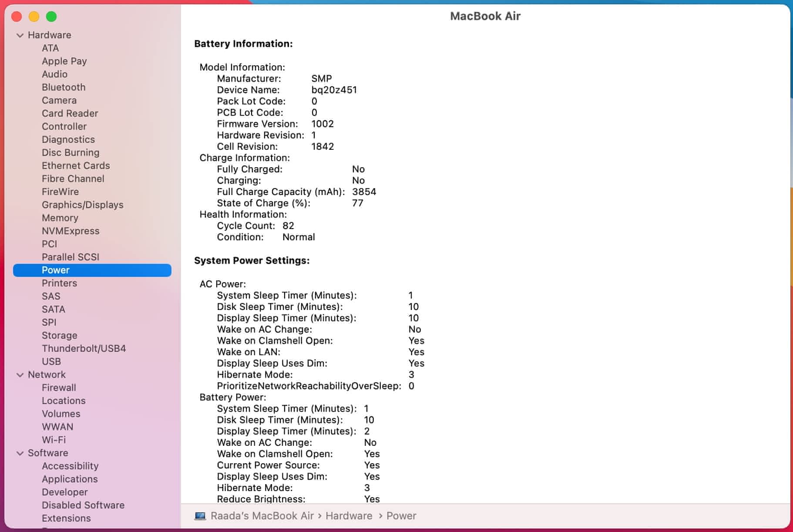This screenshot has width=793, height=532.
Task: View WWAN network info
Action: pos(57,427)
